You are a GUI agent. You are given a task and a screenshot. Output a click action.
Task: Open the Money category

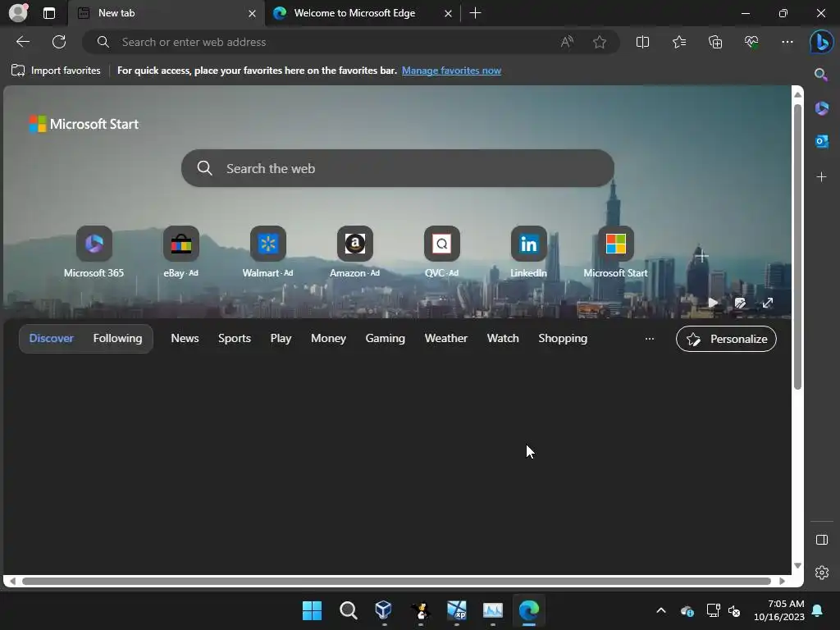[328, 339]
